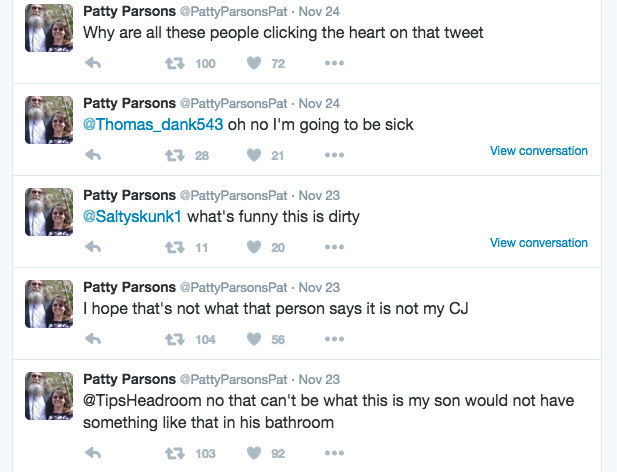The width and height of the screenshot is (617, 472).
Task: Reply to the "not my CJ" tweet
Action: click(94, 339)
